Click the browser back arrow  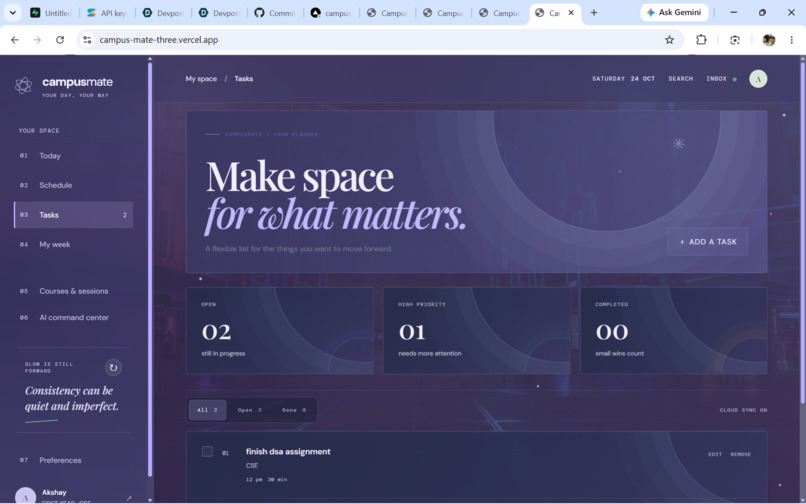coord(15,40)
